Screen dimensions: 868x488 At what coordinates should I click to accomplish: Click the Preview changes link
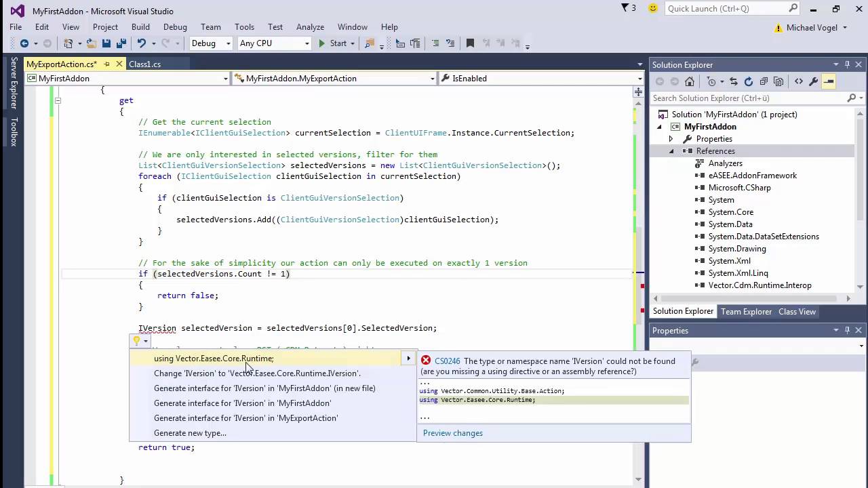point(453,433)
